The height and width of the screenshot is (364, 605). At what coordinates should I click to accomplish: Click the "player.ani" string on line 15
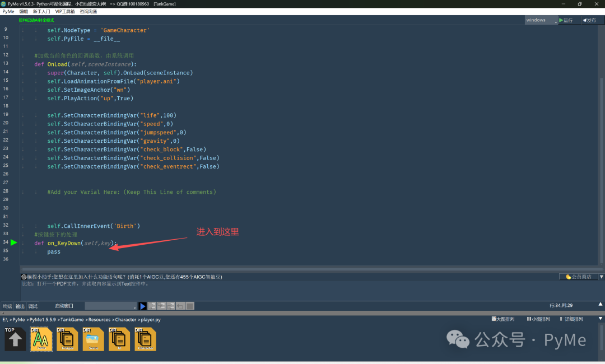(x=157, y=81)
